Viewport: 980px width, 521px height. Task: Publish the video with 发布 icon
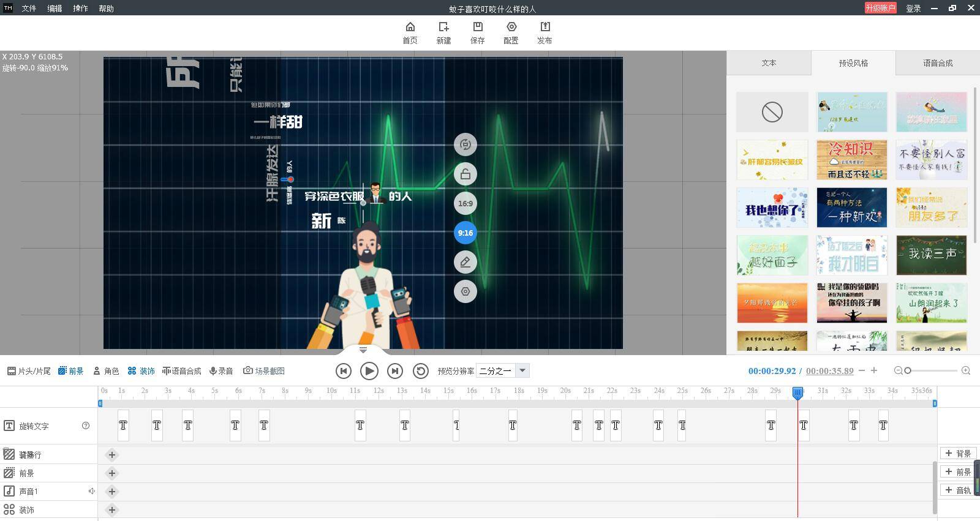click(545, 27)
